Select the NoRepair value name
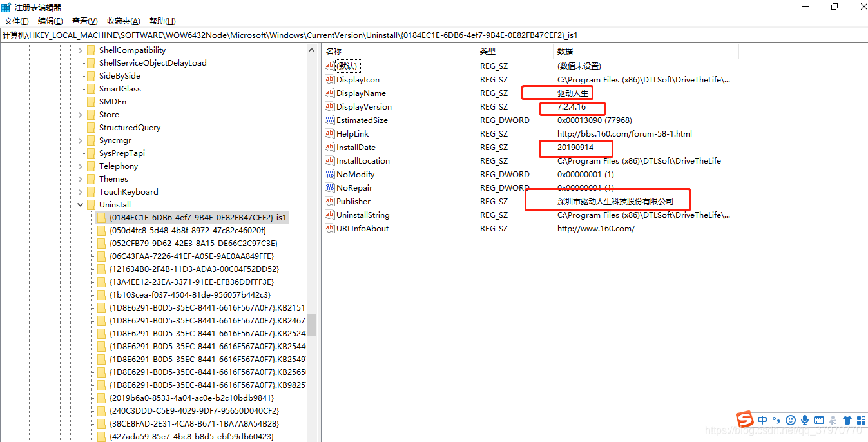 [354, 187]
